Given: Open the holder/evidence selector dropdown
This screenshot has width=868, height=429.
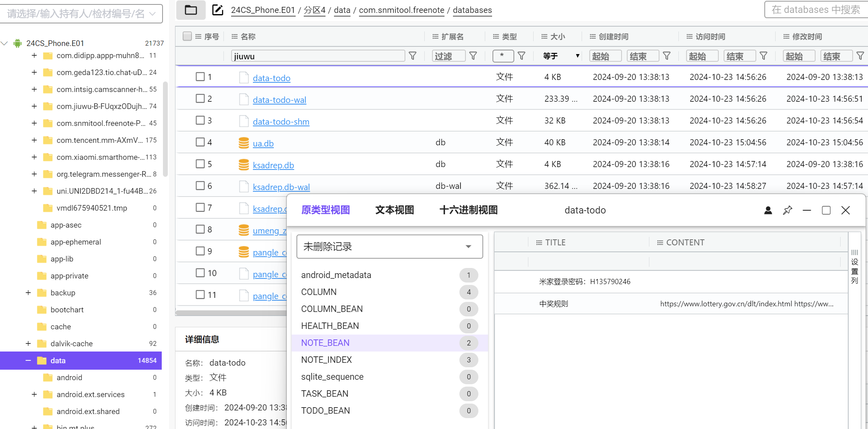Looking at the screenshot, I should tap(81, 14).
